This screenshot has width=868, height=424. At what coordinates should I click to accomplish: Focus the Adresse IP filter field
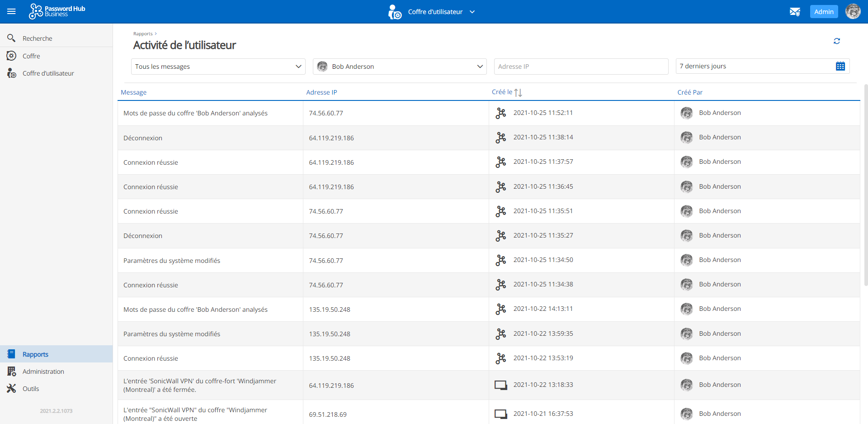[x=581, y=67]
